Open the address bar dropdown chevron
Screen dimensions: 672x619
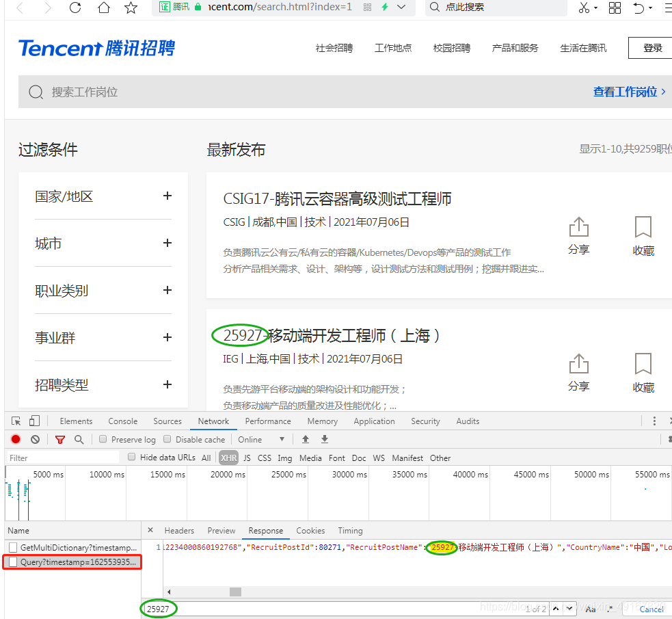point(401,7)
